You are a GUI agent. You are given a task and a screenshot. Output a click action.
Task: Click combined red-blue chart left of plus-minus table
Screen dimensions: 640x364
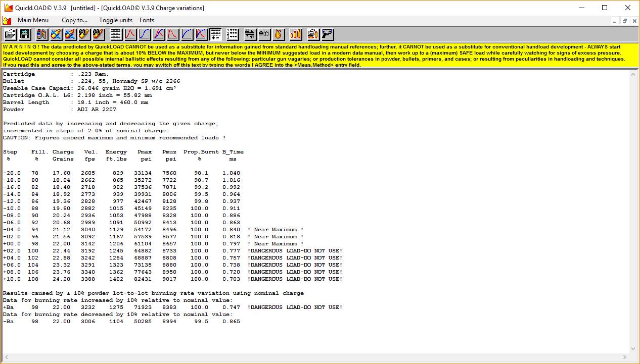point(202,34)
